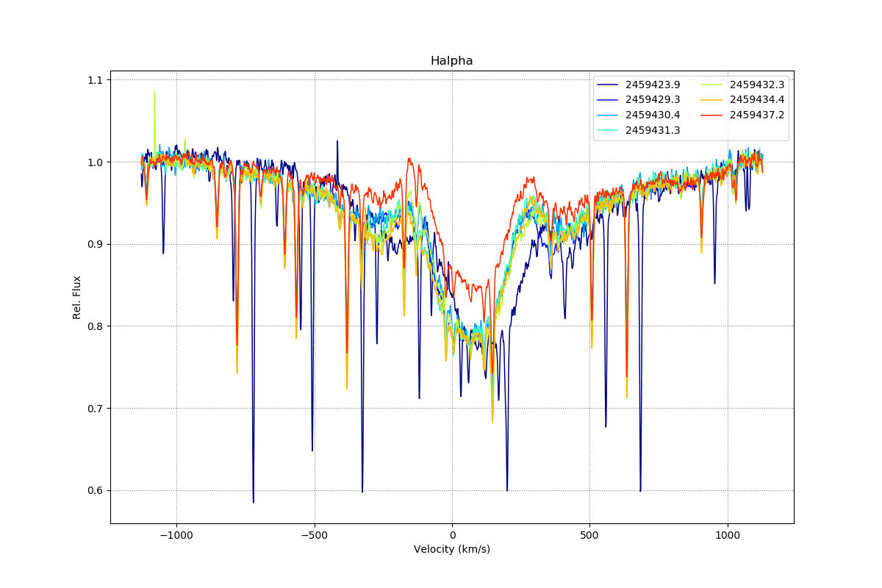This screenshot has height=588, width=882.
Task: Click the dark navy line swatch in legend
Action: (608, 85)
